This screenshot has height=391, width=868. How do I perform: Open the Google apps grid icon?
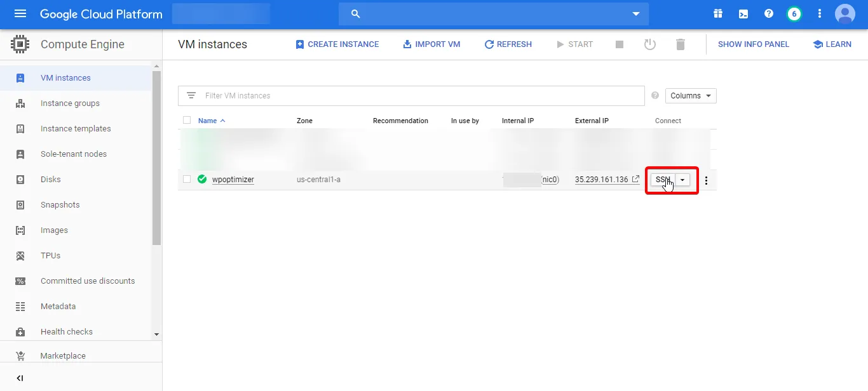coord(717,13)
